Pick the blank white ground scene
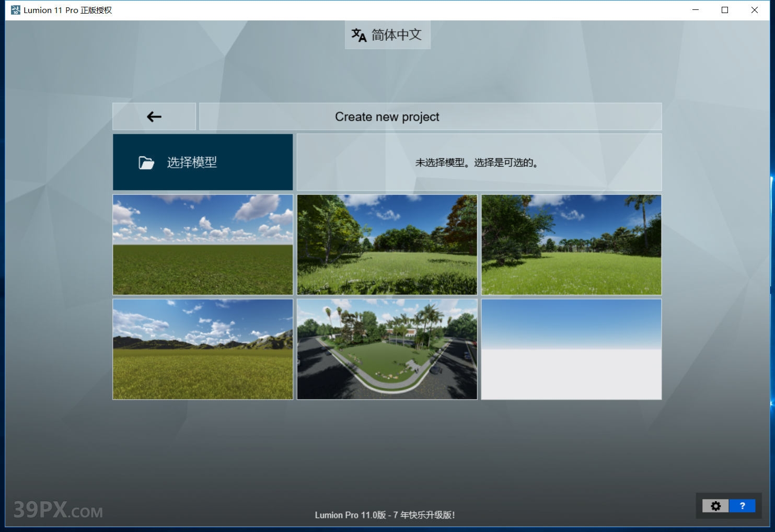 coord(571,349)
